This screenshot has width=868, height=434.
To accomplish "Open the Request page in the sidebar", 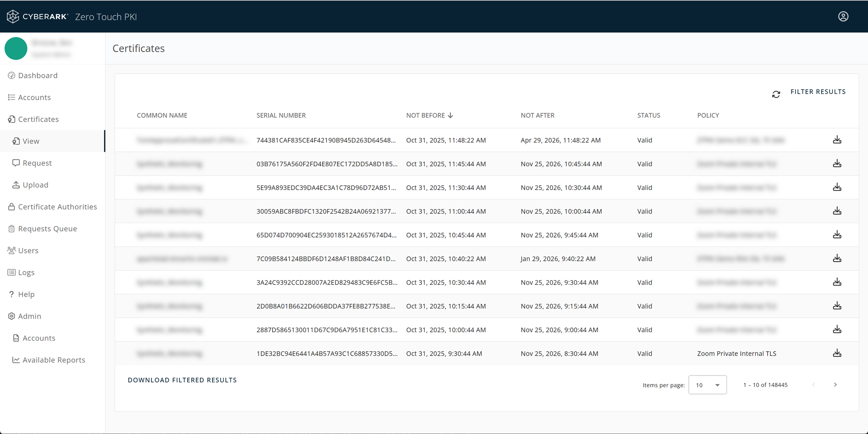I will point(37,163).
